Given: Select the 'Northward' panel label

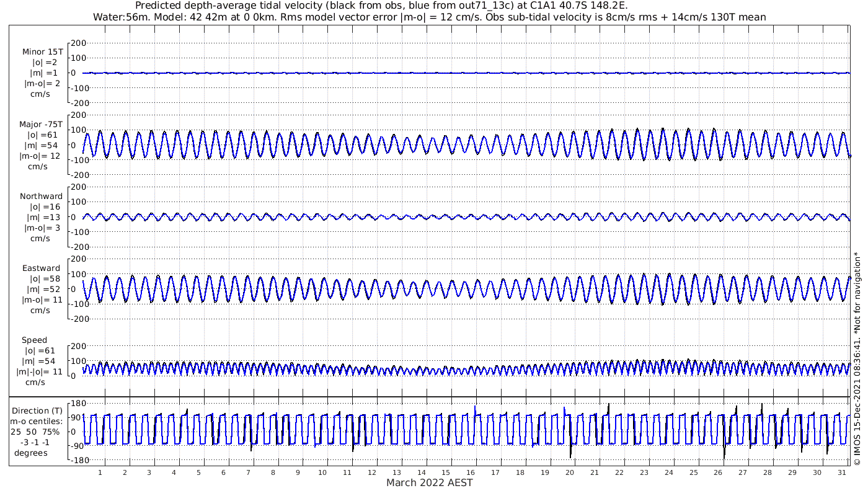Looking at the screenshot, I should tap(42, 197).
